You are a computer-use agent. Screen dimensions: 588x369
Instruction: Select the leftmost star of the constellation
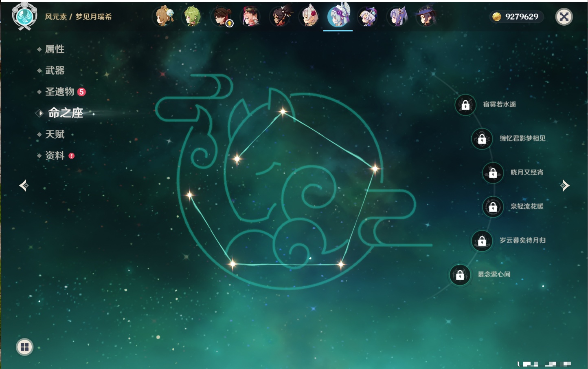click(189, 195)
